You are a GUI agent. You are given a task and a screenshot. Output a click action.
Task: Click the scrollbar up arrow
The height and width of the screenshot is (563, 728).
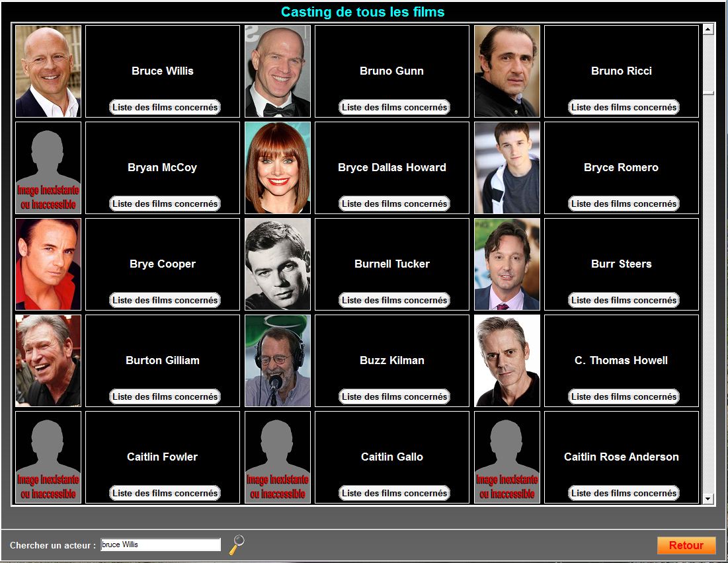708,29
